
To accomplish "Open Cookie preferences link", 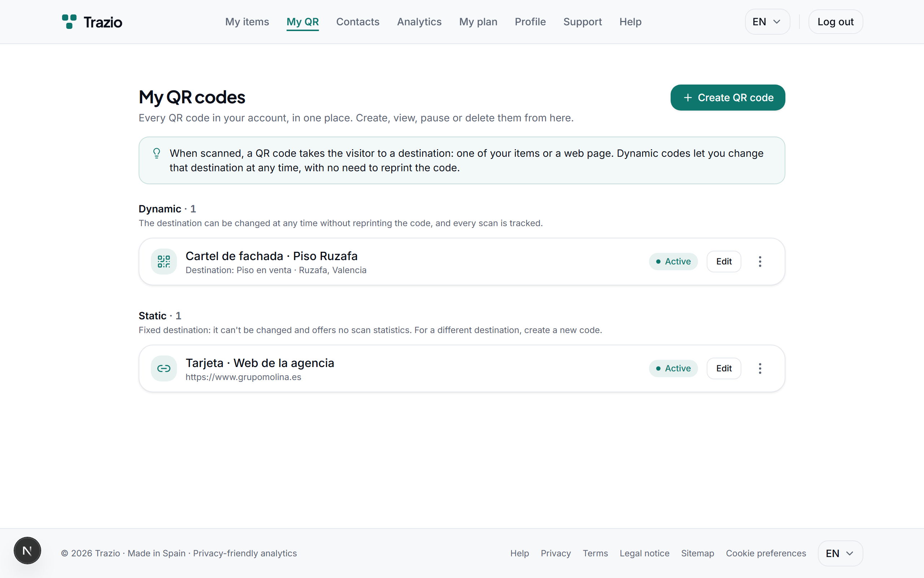I will (766, 553).
